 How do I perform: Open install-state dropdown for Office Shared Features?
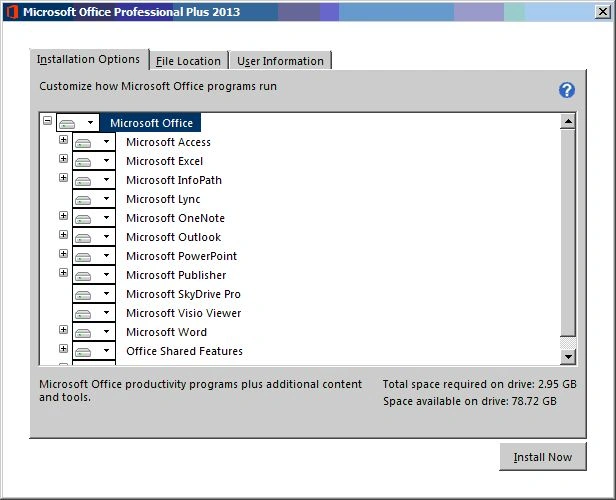[x=94, y=351]
